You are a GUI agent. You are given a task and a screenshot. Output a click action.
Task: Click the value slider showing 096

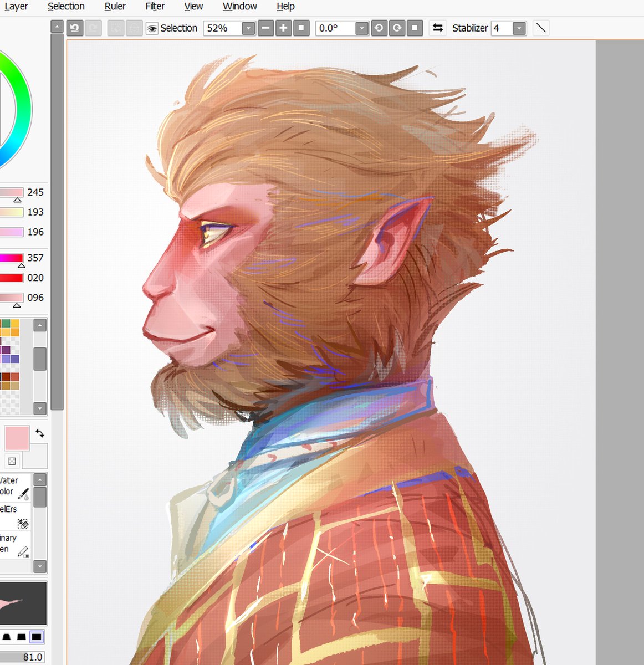click(12, 298)
